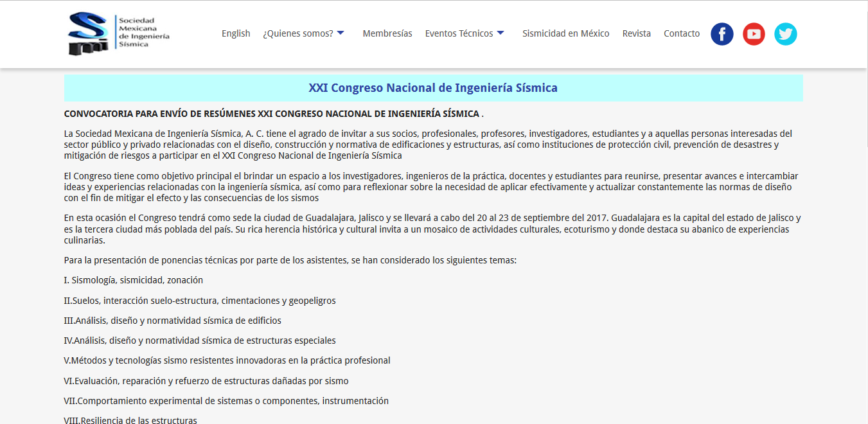Click the XXI Congreso Nacional title banner
The width and height of the screenshot is (868, 424).
(x=433, y=88)
